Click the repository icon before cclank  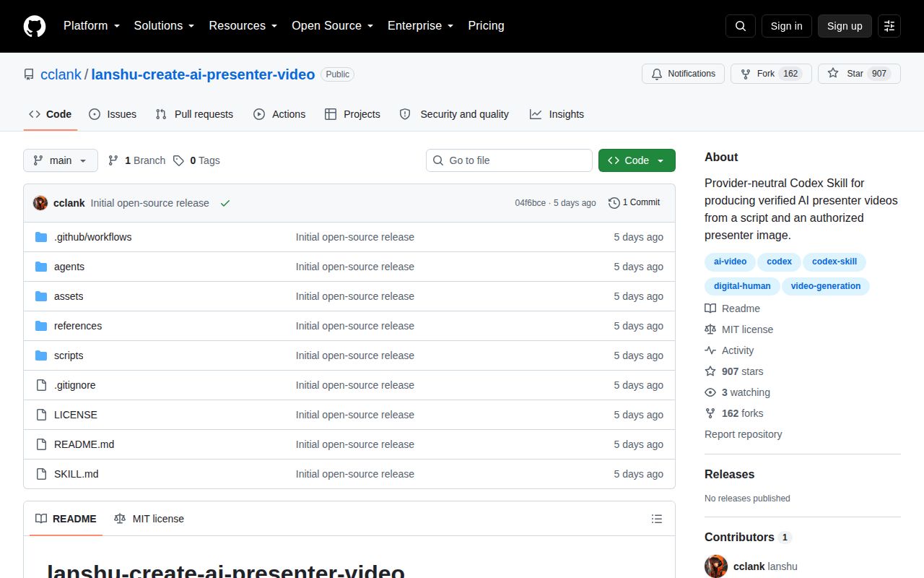click(29, 74)
